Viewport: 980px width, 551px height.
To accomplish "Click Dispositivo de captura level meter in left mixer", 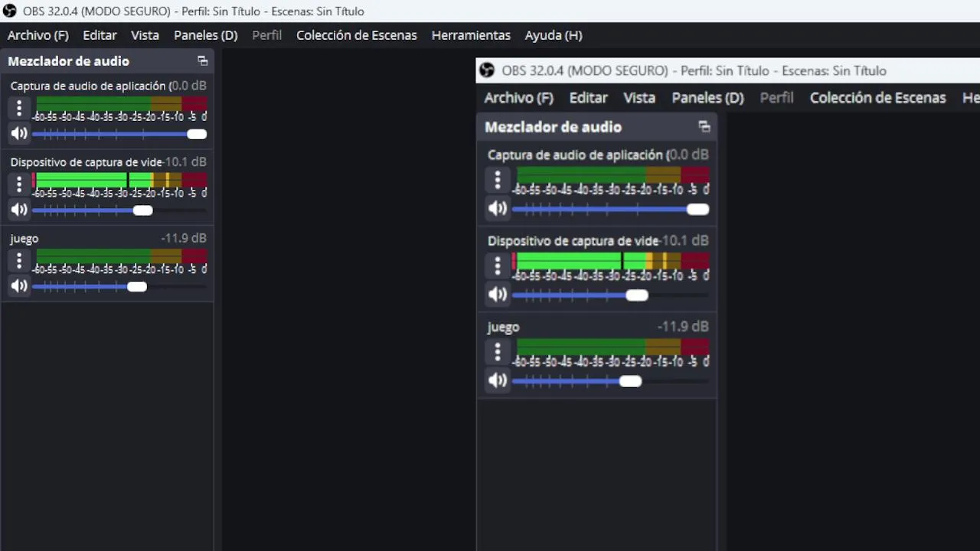I will tap(119, 181).
